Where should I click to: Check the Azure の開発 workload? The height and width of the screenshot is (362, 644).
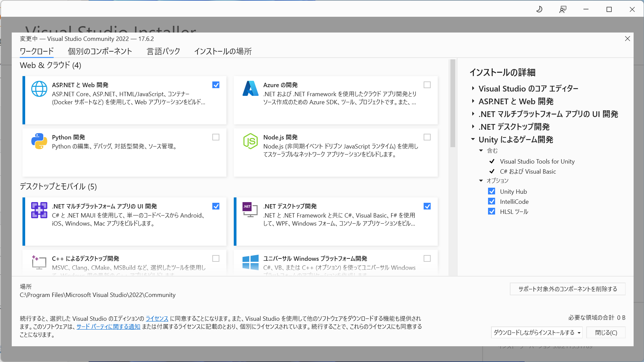427,85
